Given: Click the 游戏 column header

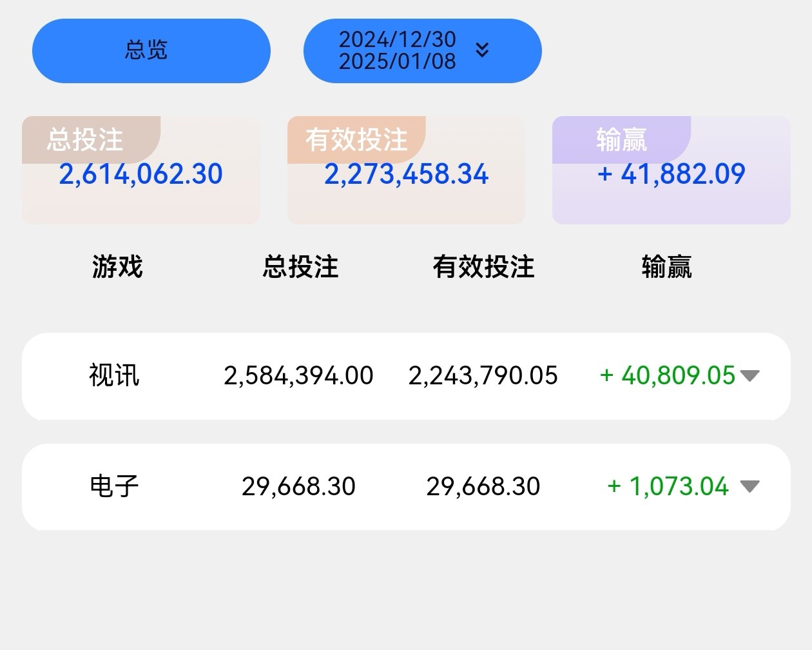Looking at the screenshot, I should click(117, 266).
